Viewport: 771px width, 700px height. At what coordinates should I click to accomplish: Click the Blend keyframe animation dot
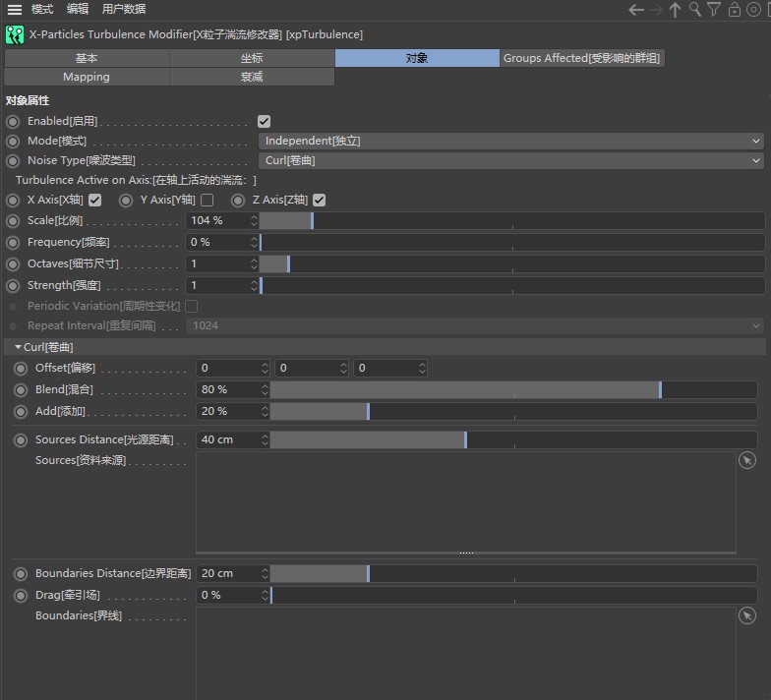21,389
